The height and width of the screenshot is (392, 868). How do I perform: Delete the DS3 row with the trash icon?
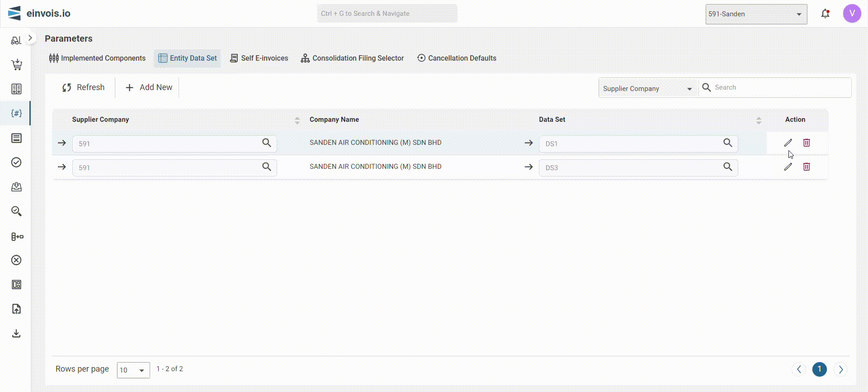point(807,167)
